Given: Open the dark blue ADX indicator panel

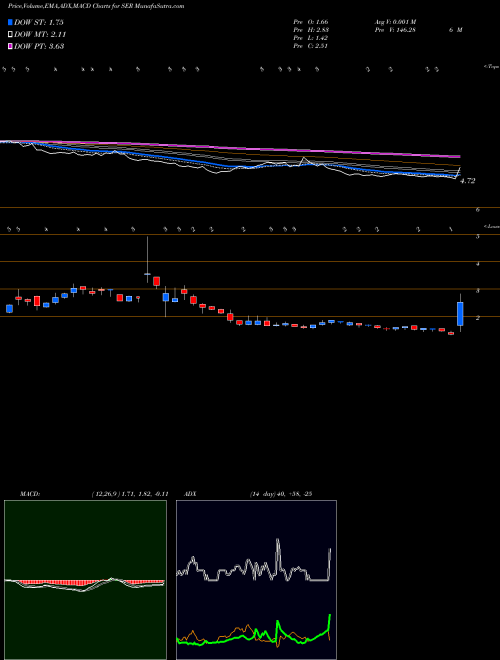Looking at the screenshot, I should coord(256,580).
